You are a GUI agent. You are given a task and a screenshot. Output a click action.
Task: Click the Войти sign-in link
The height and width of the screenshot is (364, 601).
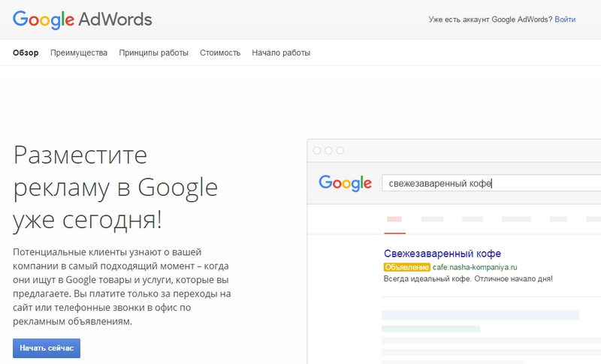565,20
